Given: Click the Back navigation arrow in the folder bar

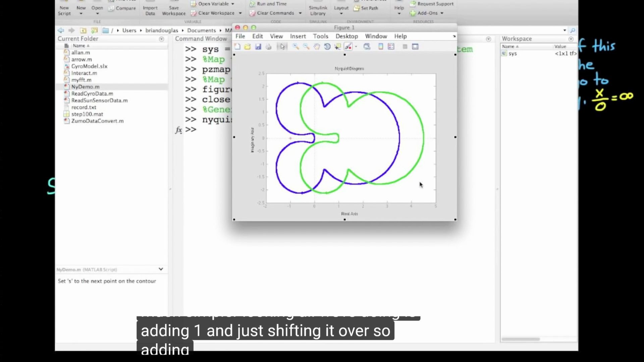Looking at the screenshot, I should tap(61, 30).
